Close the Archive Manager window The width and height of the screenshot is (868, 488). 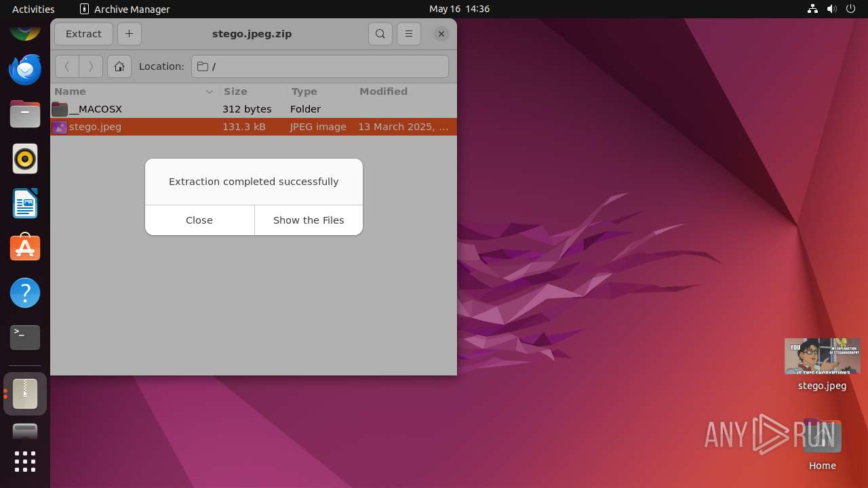pyautogui.click(x=441, y=34)
